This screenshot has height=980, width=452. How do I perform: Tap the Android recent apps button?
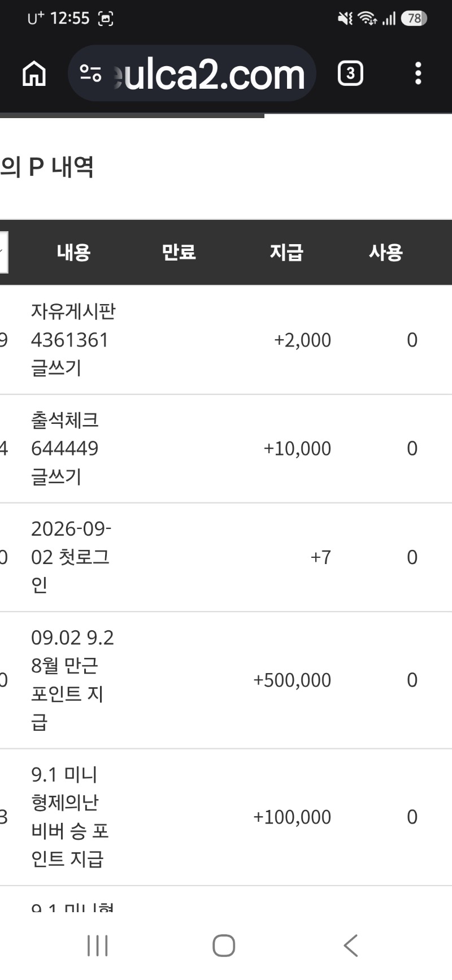(98, 946)
